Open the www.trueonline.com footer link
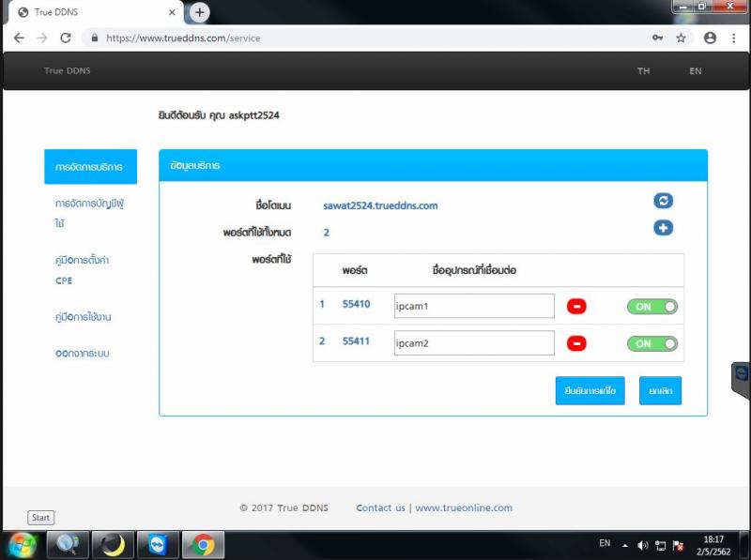The image size is (751, 560). [464, 507]
